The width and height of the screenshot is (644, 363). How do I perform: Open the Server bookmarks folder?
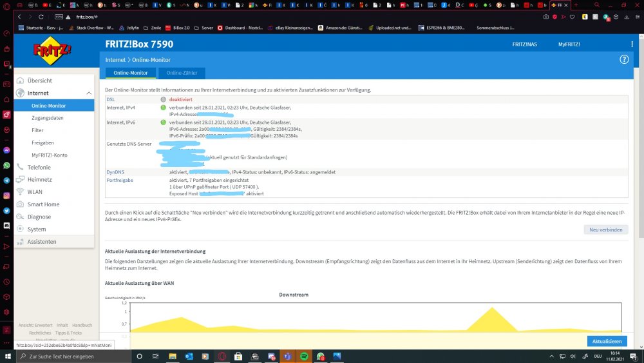pos(204,28)
